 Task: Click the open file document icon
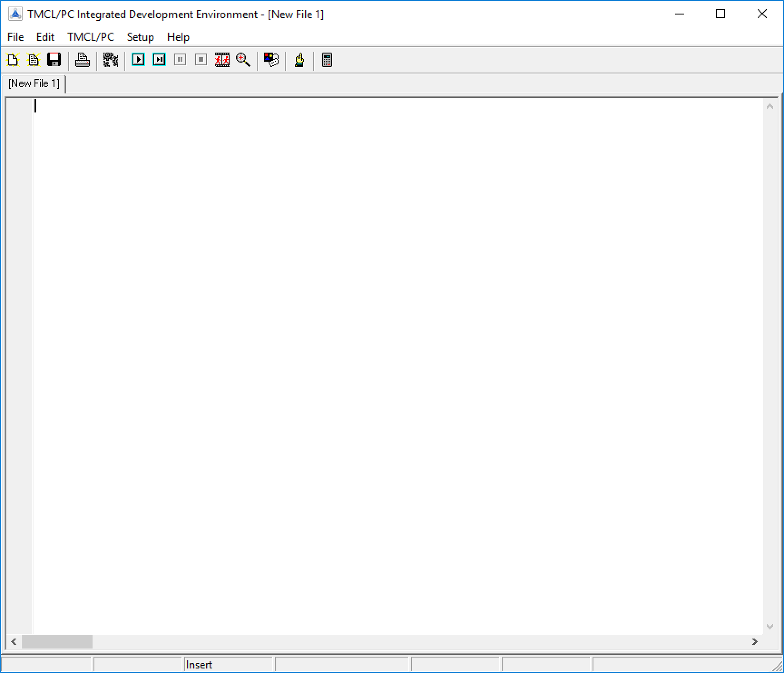tap(34, 60)
